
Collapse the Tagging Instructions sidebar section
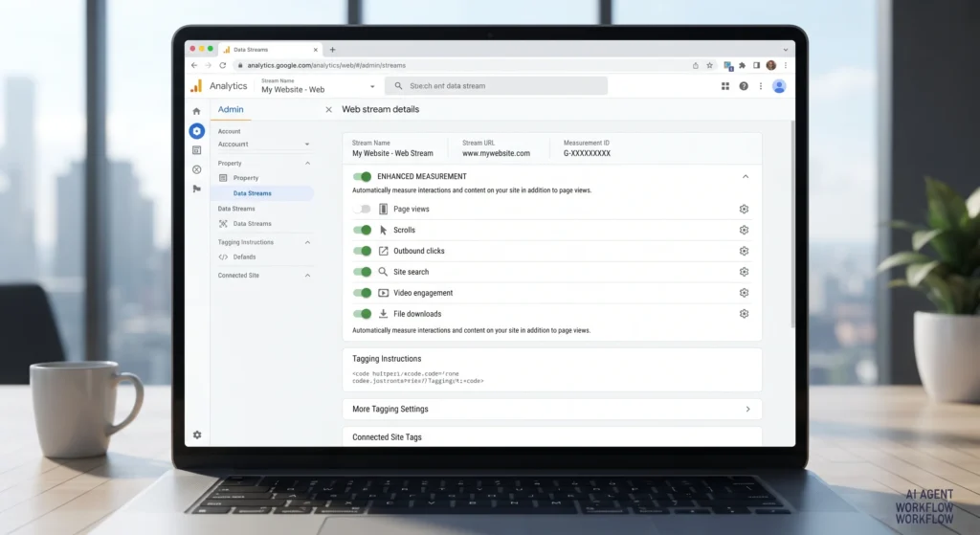pyautogui.click(x=307, y=242)
